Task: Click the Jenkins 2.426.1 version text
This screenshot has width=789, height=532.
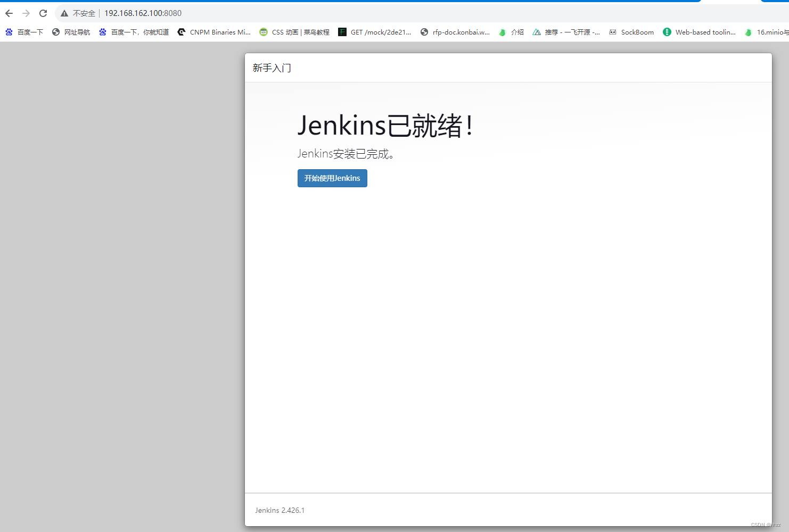Action: [x=280, y=510]
